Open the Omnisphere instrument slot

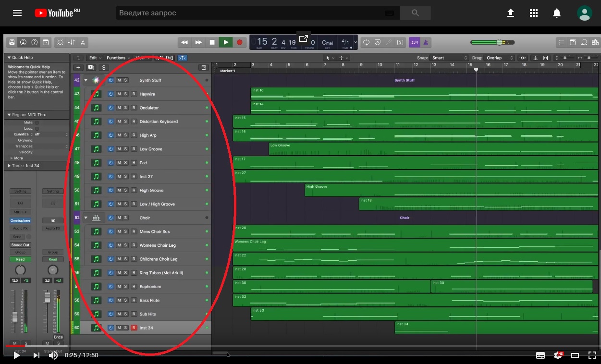[20, 221]
